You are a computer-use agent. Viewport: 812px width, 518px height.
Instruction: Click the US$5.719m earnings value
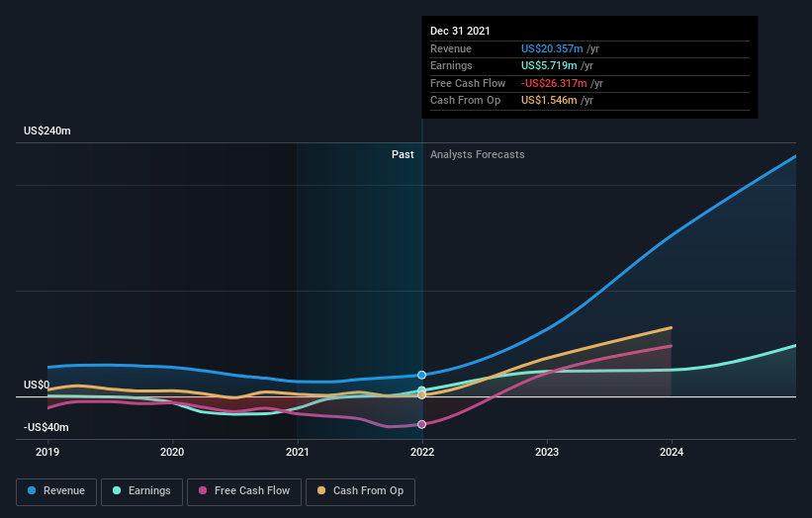click(x=549, y=65)
